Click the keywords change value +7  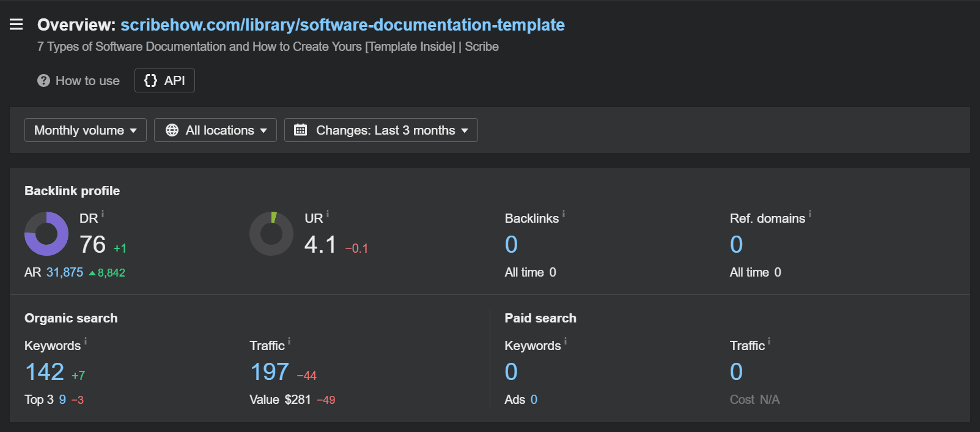(x=78, y=376)
